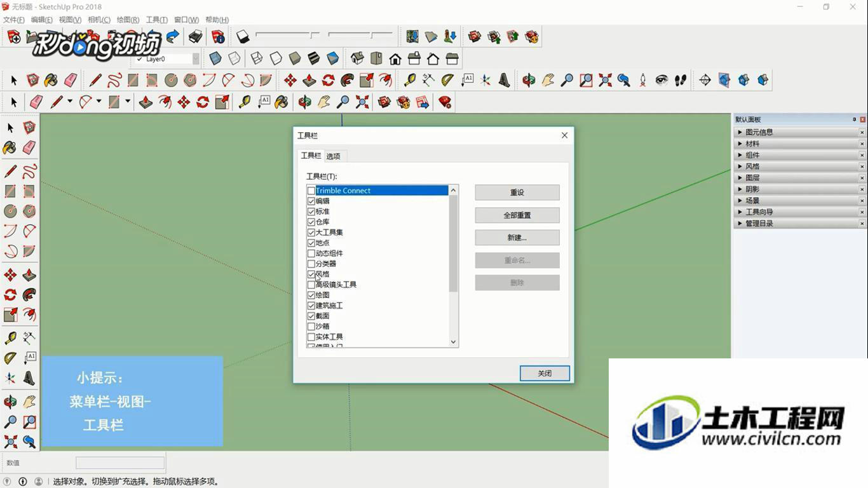Enable the 分类器 toolbar checkbox
The height and width of the screenshot is (488, 868).
(x=311, y=264)
